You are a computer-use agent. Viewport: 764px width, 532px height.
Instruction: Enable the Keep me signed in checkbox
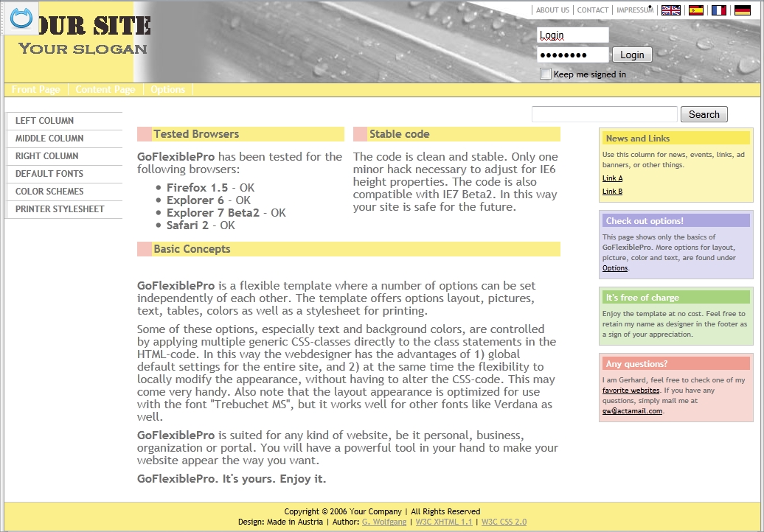coord(546,74)
